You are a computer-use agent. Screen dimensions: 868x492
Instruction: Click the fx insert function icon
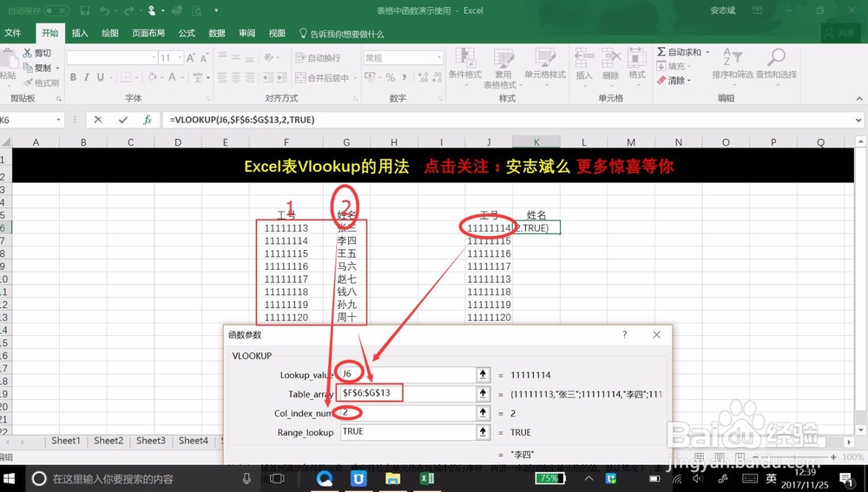[x=148, y=120]
